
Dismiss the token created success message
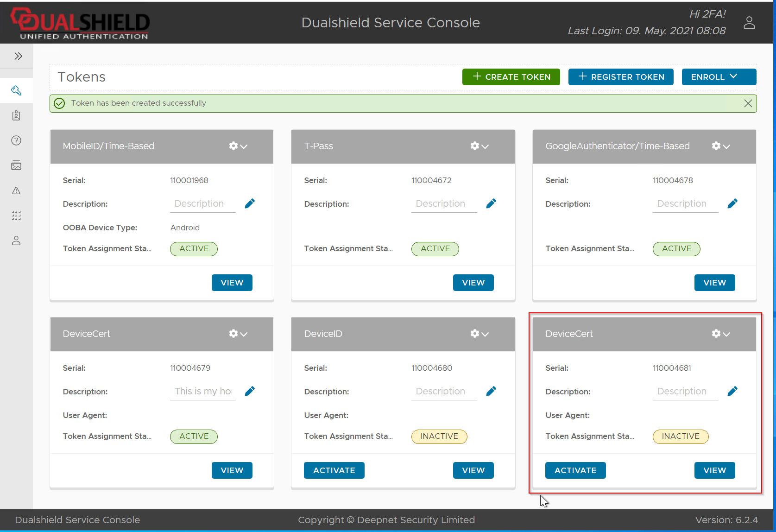[748, 103]
